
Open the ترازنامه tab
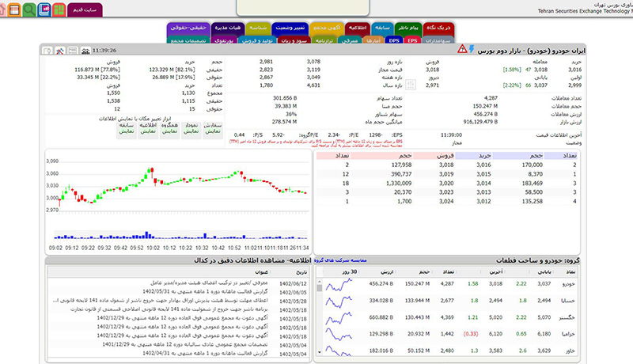tap(324, 40)
